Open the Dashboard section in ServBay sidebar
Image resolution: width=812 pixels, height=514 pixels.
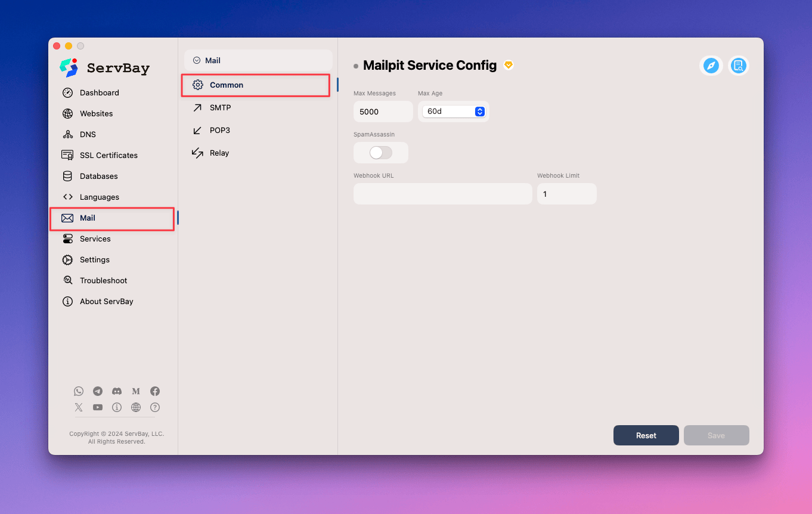pyautogui.click(x=98, y=92)
